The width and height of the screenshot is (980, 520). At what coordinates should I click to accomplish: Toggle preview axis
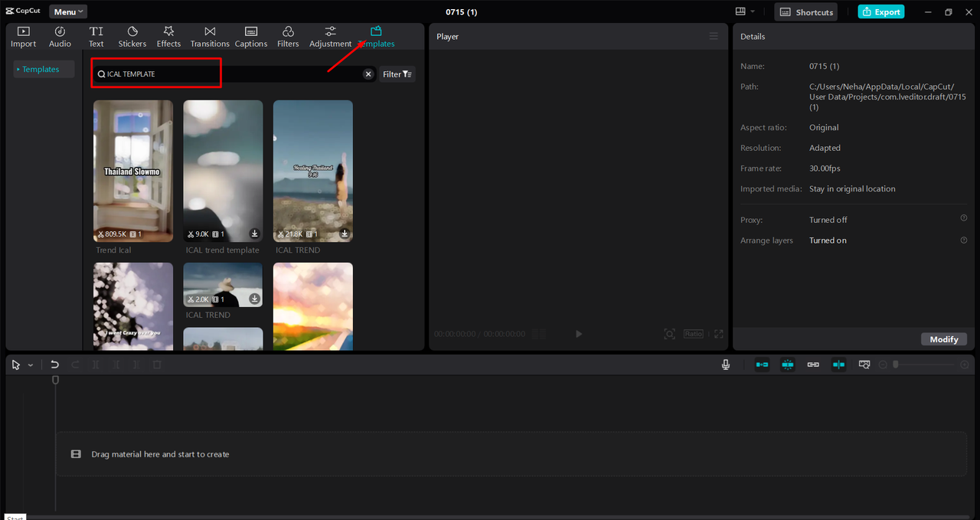839,365
